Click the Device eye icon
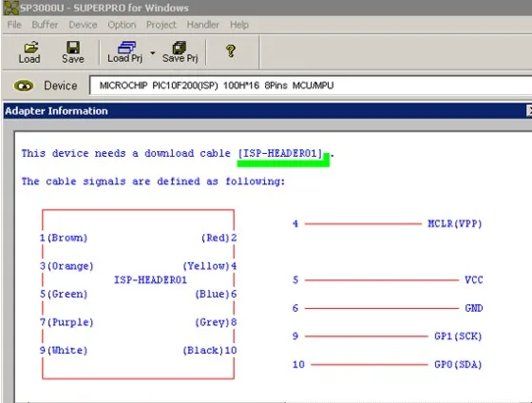Viewport: 532px width, 403px height. click(24, 86)
